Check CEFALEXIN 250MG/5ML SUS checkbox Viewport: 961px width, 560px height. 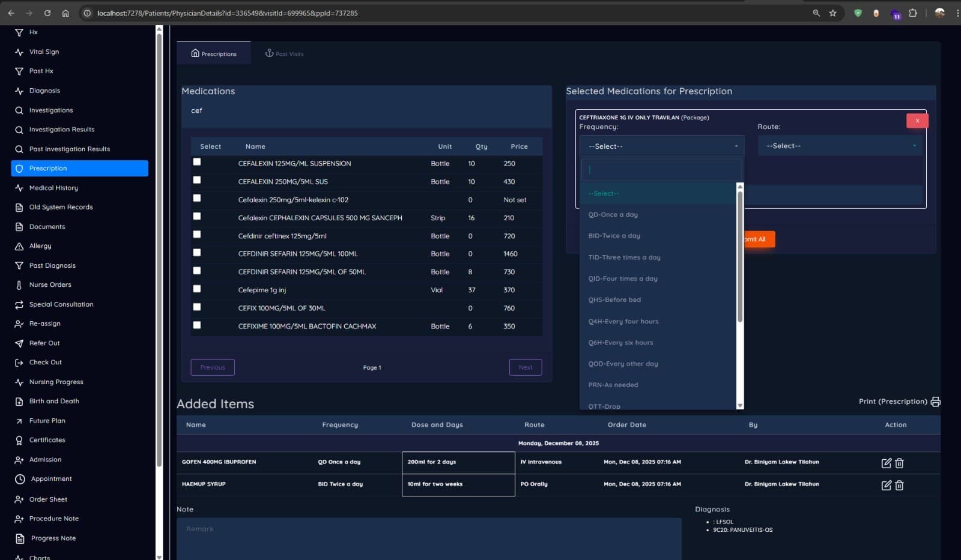click(197, 180)
